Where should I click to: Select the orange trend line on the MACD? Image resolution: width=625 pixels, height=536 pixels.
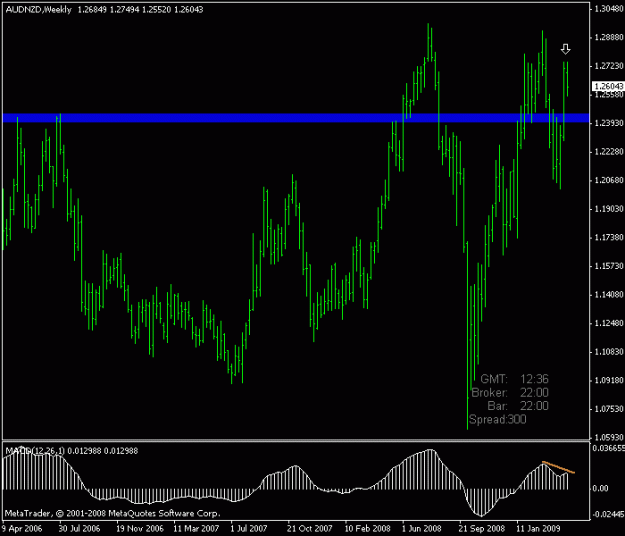point(558,467)
